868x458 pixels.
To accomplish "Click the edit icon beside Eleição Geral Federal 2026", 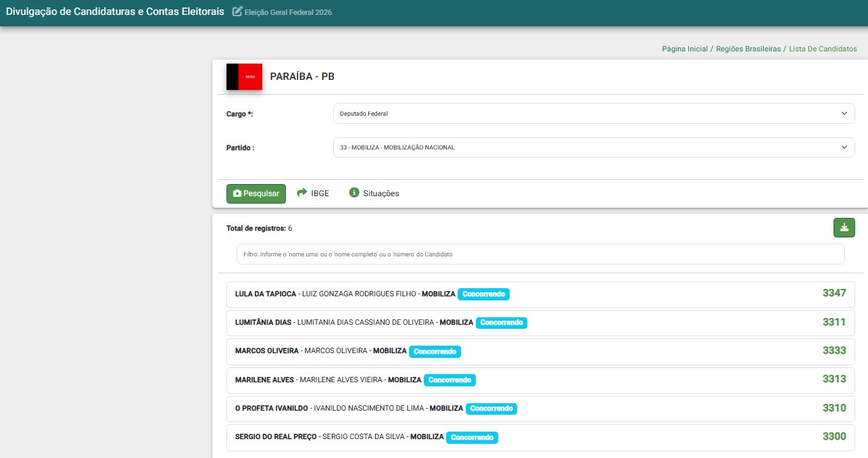I will [x=237, y=12].
